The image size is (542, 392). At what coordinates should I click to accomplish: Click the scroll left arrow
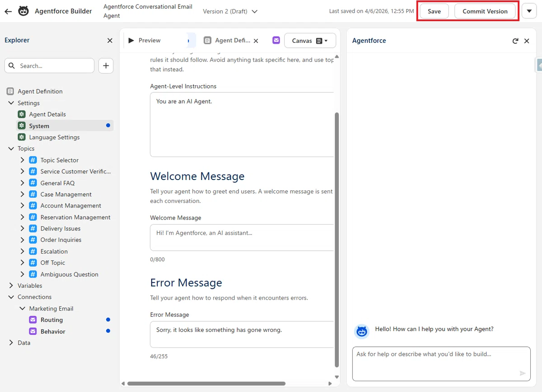123,384
